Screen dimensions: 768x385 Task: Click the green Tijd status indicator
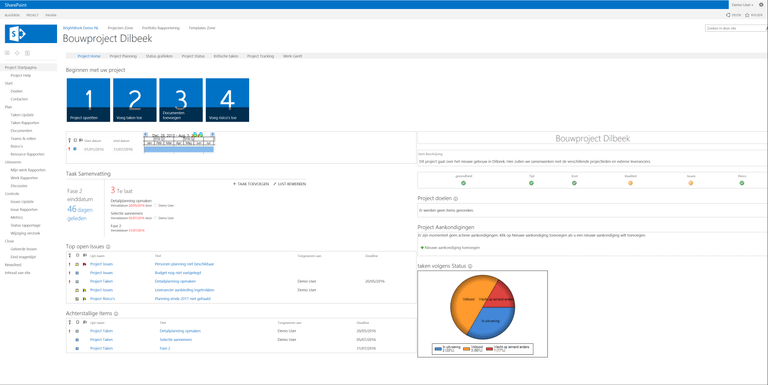coord(531,183)
